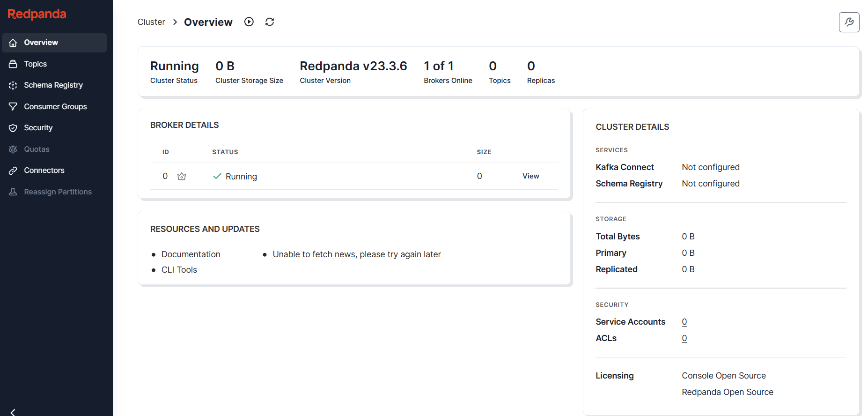Click the RESOURCES AND UPDATES heading

tap(205, 229)
